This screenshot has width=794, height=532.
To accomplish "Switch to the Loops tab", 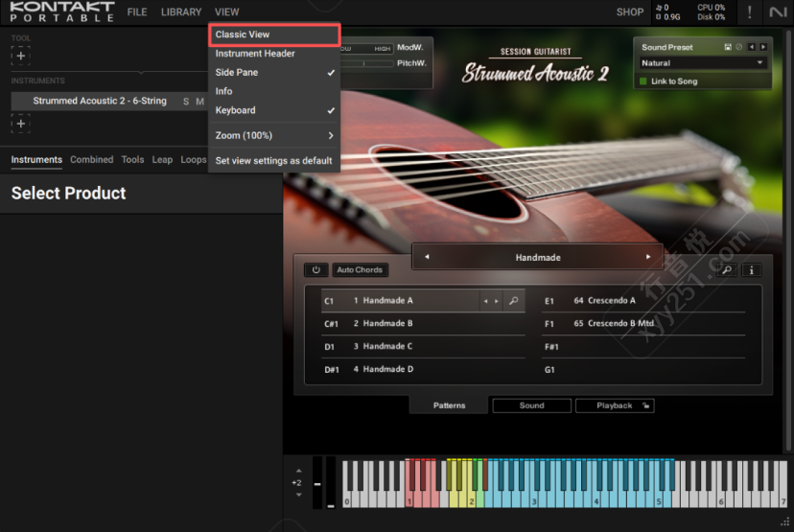I will [x=194, y=159].
